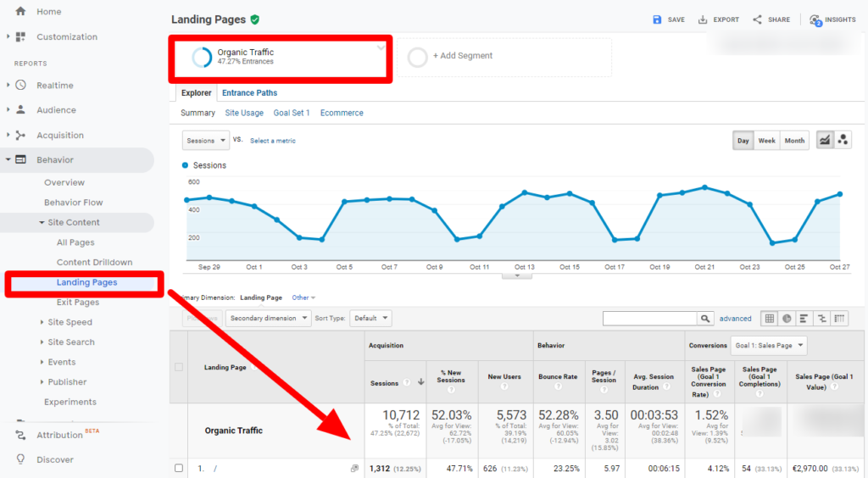Switch to the Entrance Paths tab
The width and height of the screenshot is (868, 478).
tap(250, 93)
